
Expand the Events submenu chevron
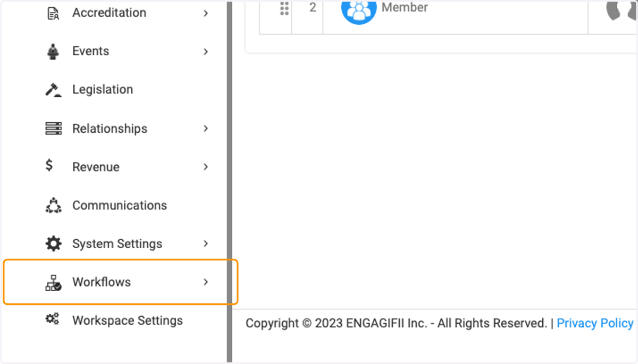point(206,52)
